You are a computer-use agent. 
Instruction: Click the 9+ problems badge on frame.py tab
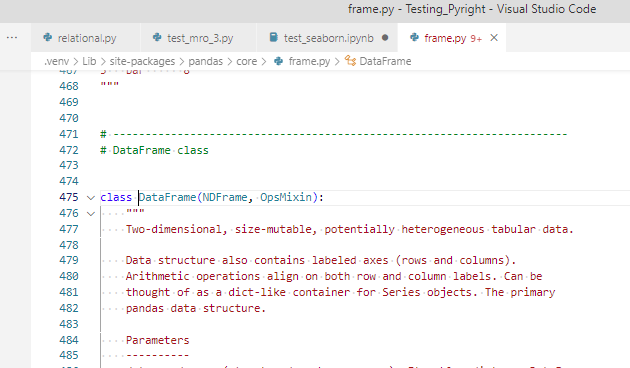pos(476,39)
